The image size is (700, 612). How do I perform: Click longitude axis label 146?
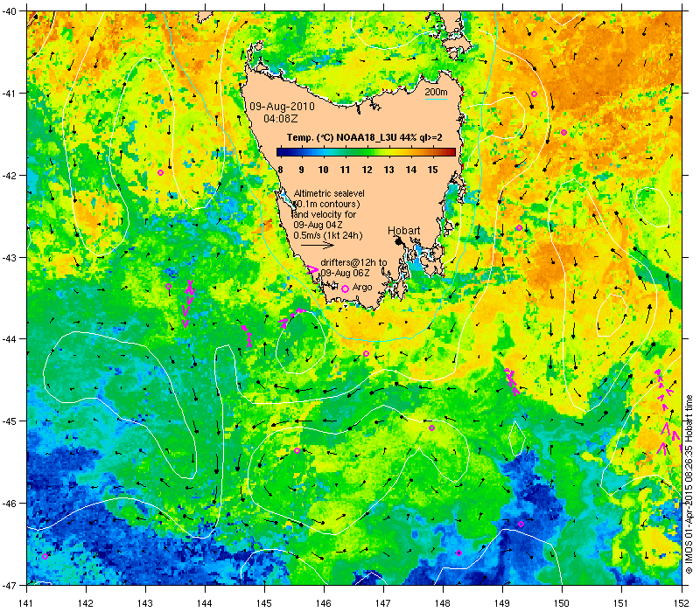point(324,603)
